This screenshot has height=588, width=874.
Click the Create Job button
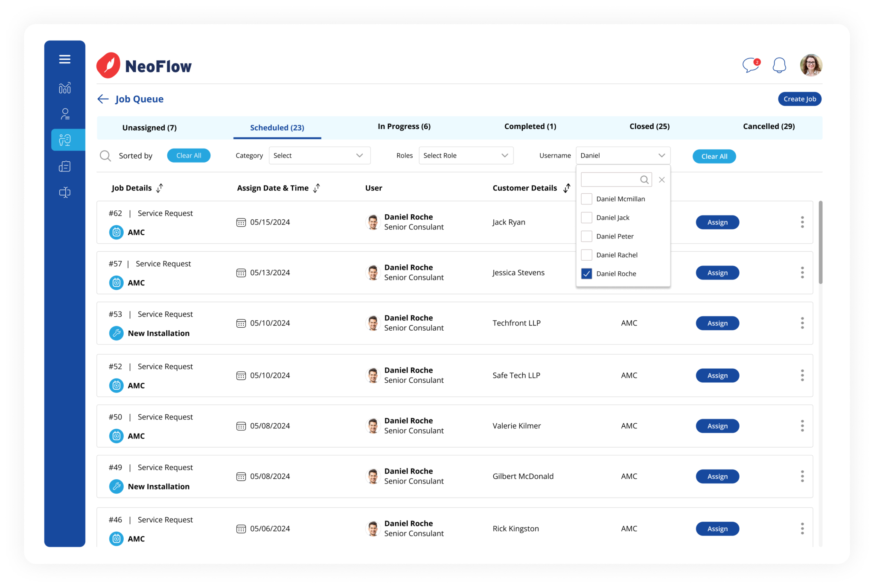(x=799, y=99)
